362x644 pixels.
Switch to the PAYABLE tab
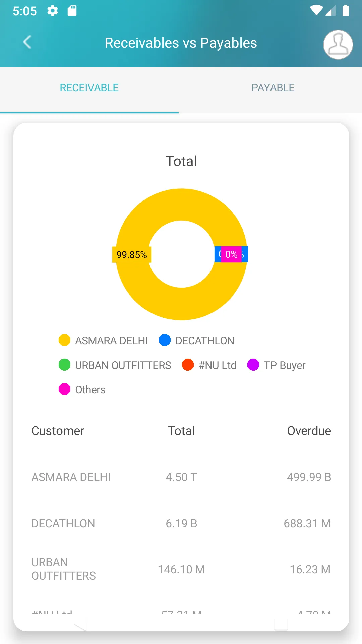(x=273, y=88)
